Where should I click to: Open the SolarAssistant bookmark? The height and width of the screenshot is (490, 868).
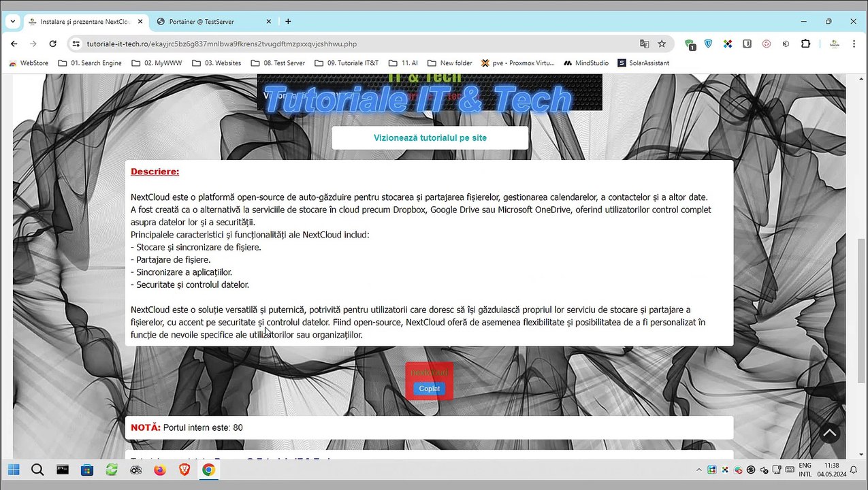point(643,63)
